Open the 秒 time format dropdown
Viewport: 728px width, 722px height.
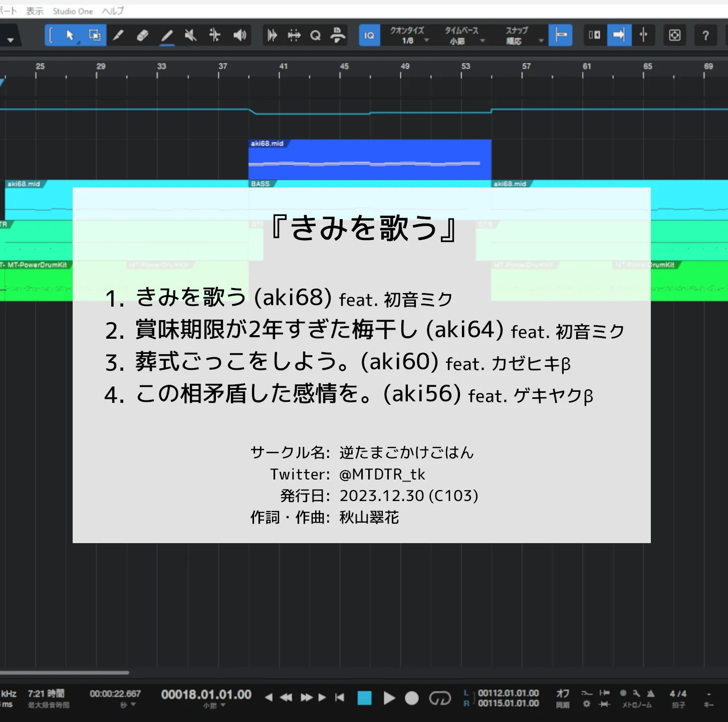click(128, 705)
